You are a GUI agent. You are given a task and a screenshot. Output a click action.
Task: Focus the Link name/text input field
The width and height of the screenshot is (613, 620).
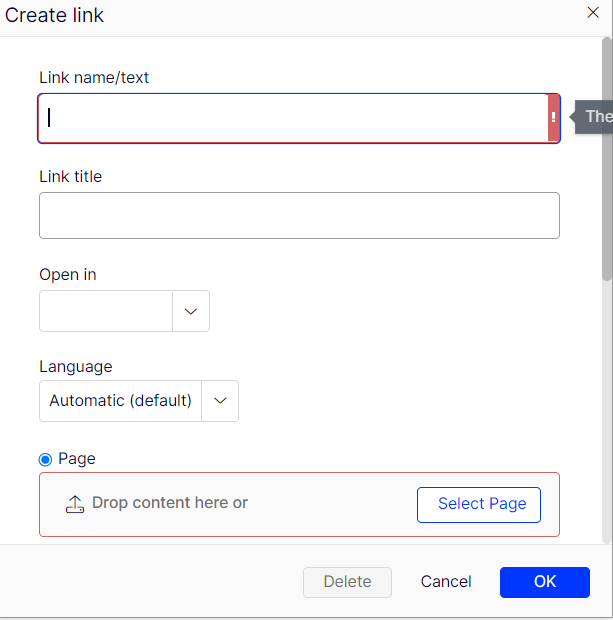coord(292,118)
